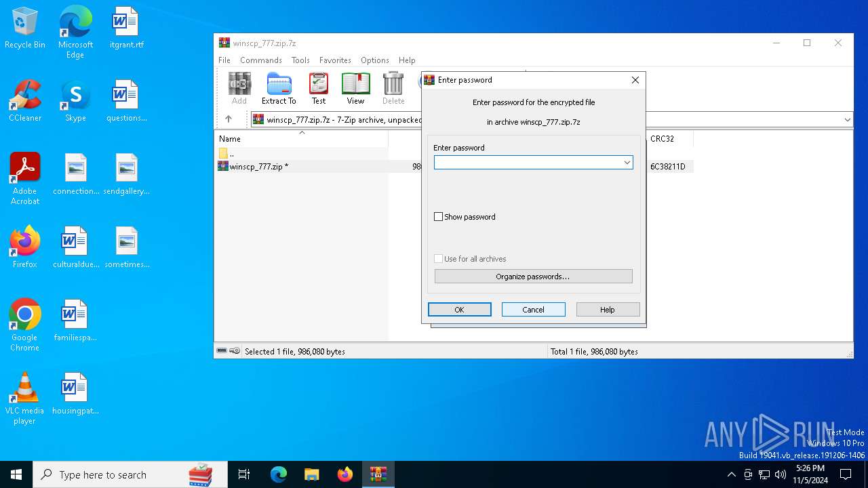868x488 pixels.
Task: Open the Windows Start menu
Action: point(16,474)
